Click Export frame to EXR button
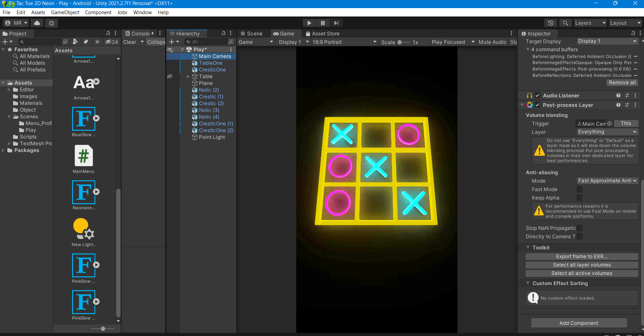The height and width of the screenshot is (336, 644). 582,256
